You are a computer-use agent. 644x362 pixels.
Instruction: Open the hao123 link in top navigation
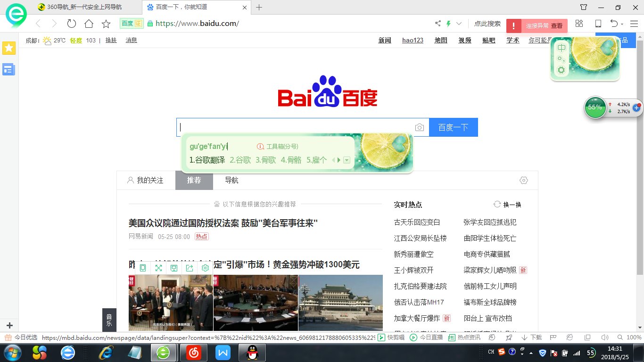413,41
